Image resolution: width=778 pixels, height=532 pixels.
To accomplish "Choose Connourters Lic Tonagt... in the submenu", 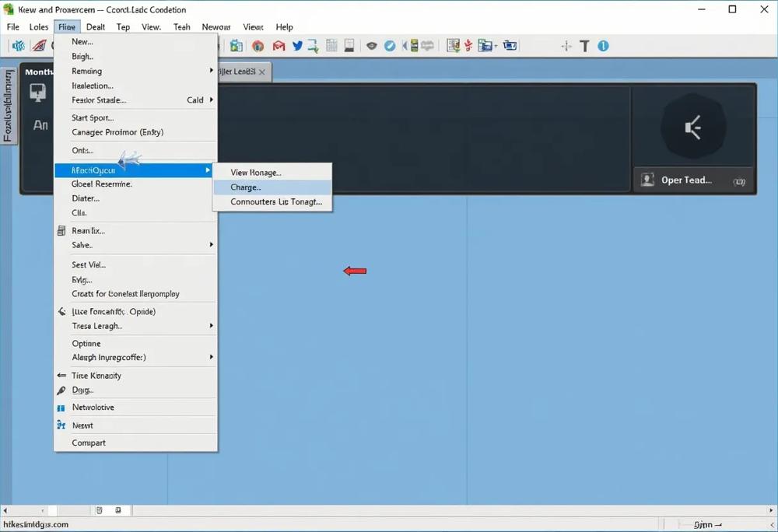I will [272, 201].
